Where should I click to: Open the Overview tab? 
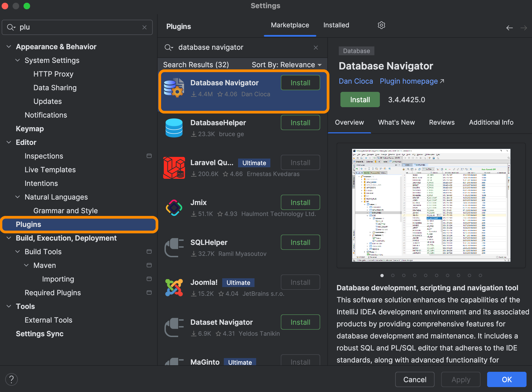[349, 122]
